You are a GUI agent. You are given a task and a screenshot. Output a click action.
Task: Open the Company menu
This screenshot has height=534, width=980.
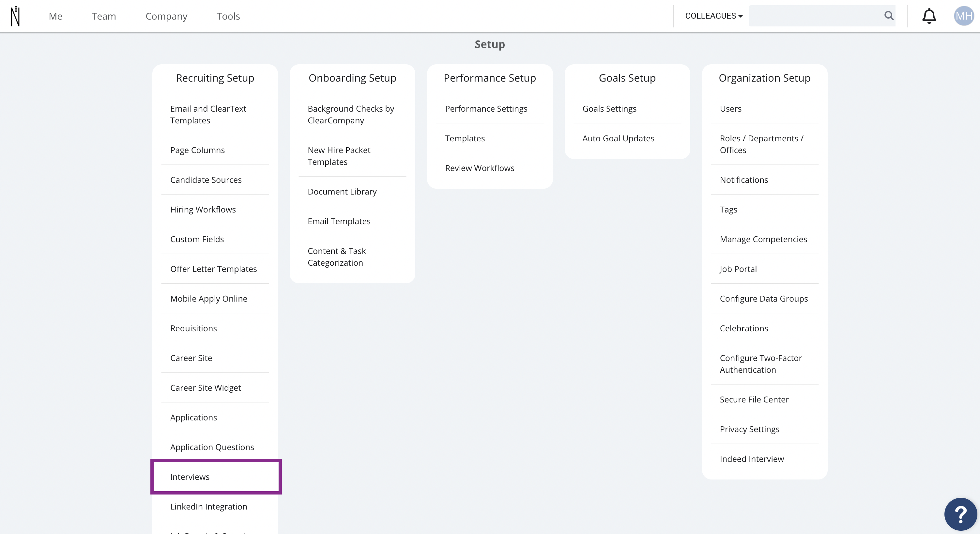pos(167,16)
